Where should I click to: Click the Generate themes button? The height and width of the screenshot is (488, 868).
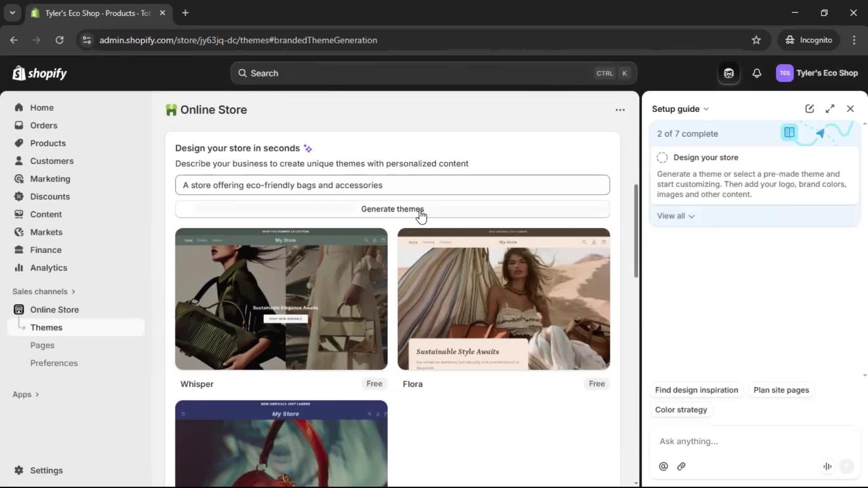(392, 209)
